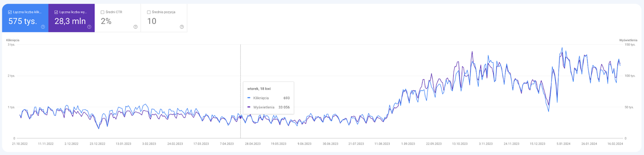Viewport: 644px width, 155px height.
Task: Click the date label 3.11.2023
Action: pyautogui.click(x=486, y=144)
